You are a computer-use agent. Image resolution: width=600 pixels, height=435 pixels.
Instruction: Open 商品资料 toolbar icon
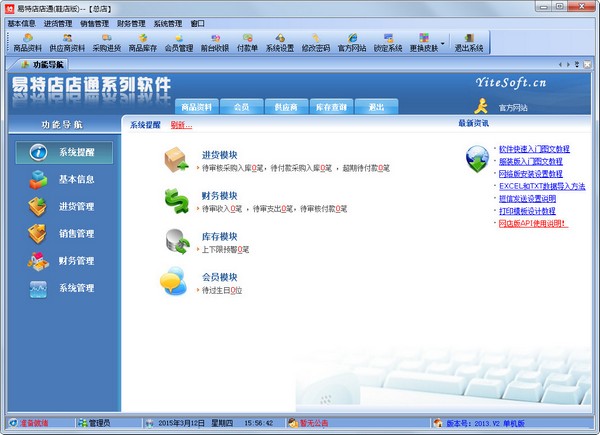coord(27,41)
